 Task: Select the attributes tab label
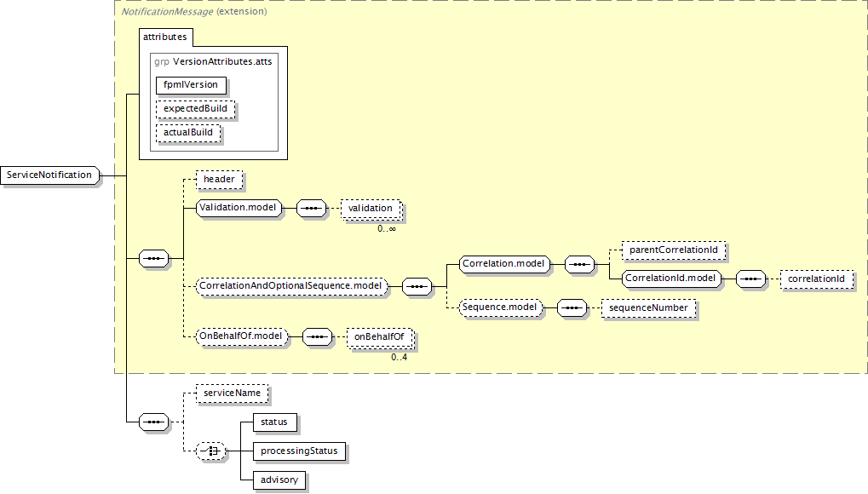[x=165, y=37]
